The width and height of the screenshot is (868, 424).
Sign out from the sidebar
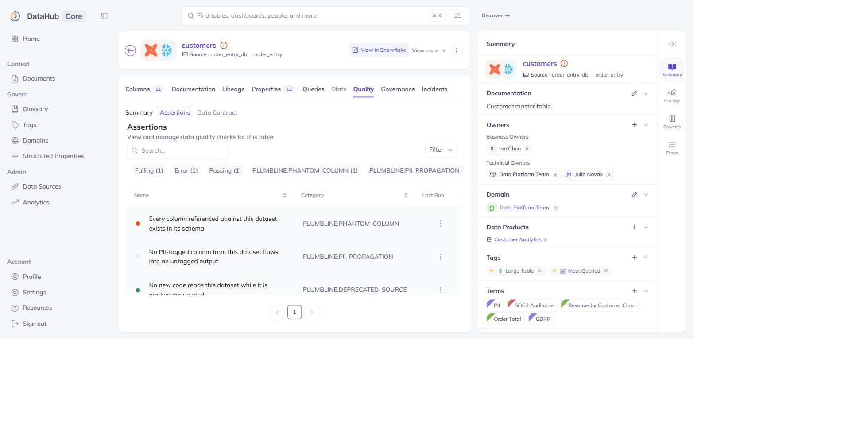tap(35, 324)
